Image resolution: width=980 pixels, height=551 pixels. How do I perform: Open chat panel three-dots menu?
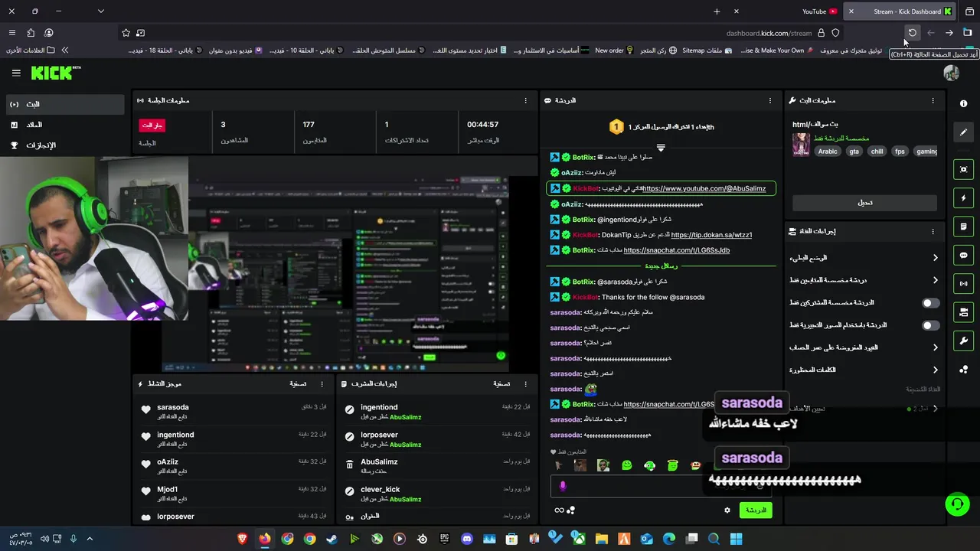pos(770,100)
